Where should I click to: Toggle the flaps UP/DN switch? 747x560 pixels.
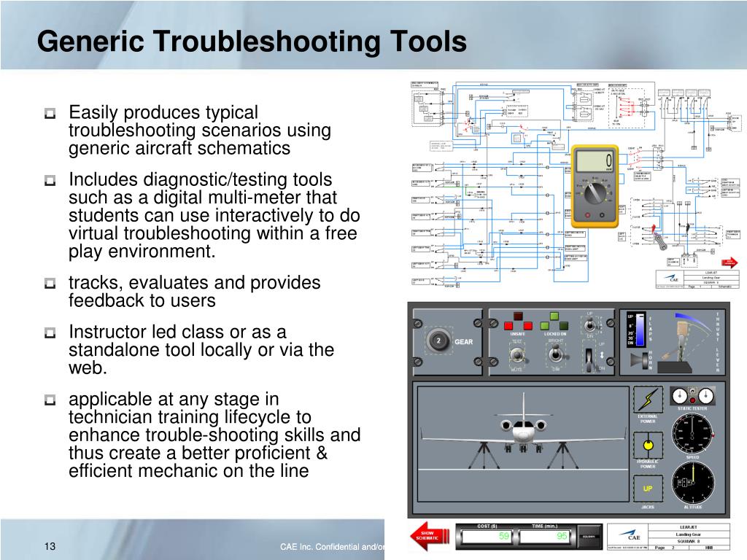[589, 324]
